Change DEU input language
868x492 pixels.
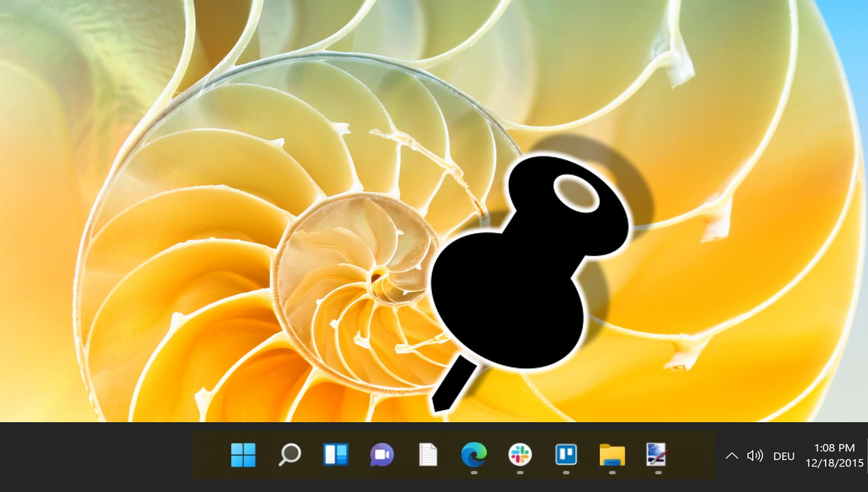point(784,456)
